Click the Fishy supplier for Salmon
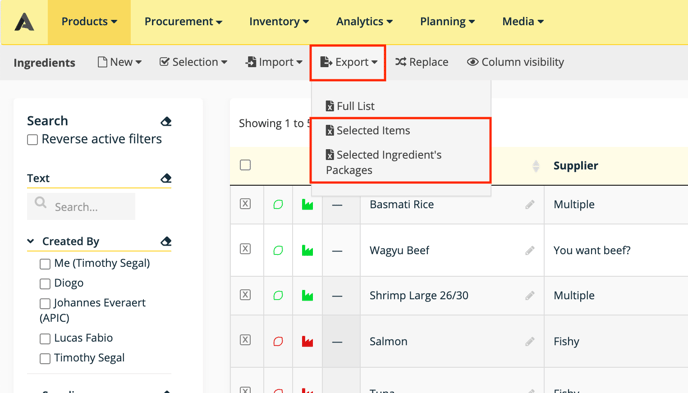 click(566, 341)
